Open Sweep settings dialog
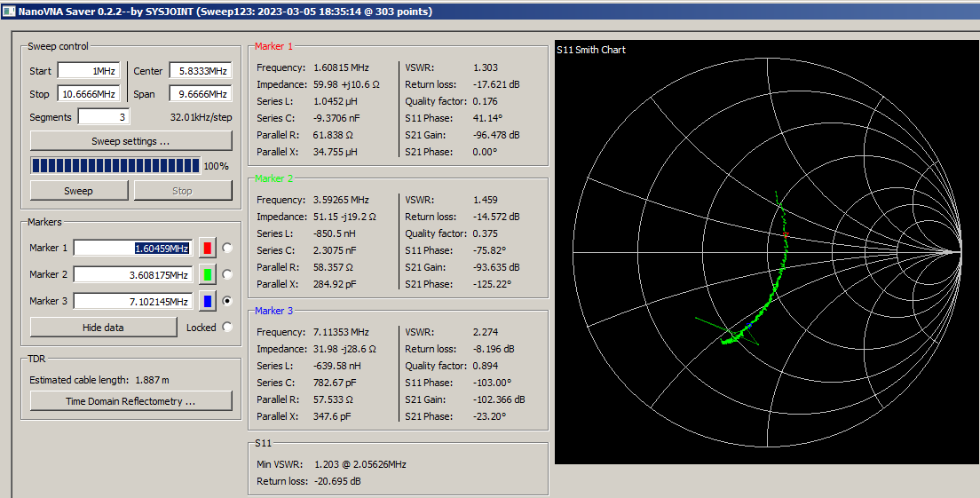 [130, 141]
